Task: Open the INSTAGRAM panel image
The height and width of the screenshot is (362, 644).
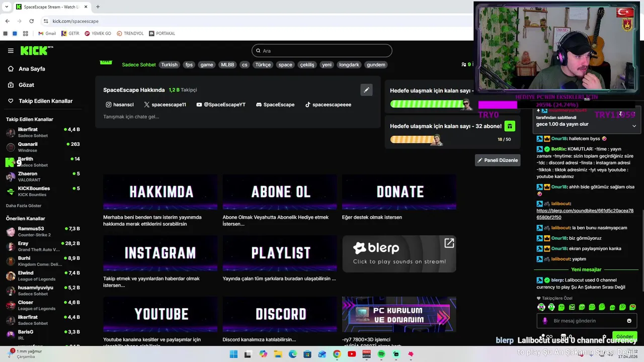Action: coord(160,253)
